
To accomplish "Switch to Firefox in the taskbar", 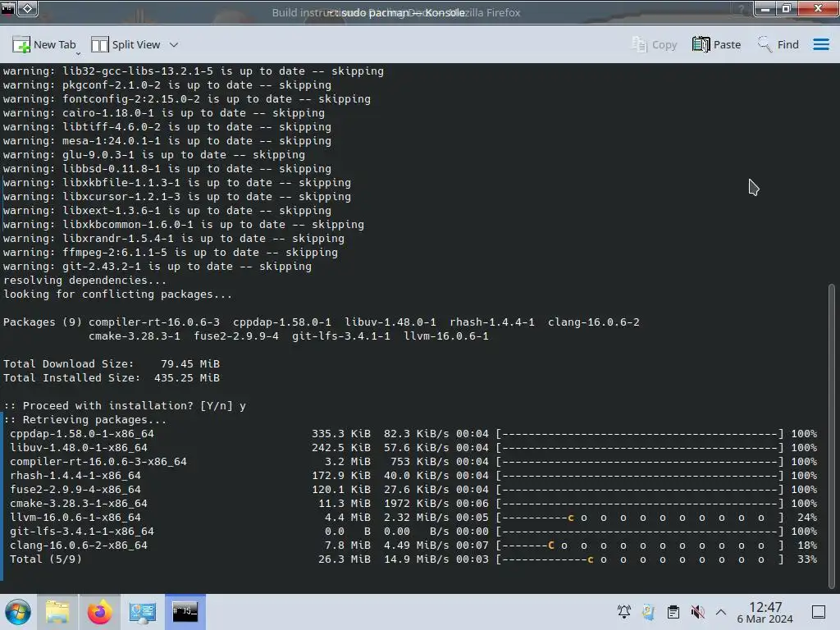I will [99, 612].
